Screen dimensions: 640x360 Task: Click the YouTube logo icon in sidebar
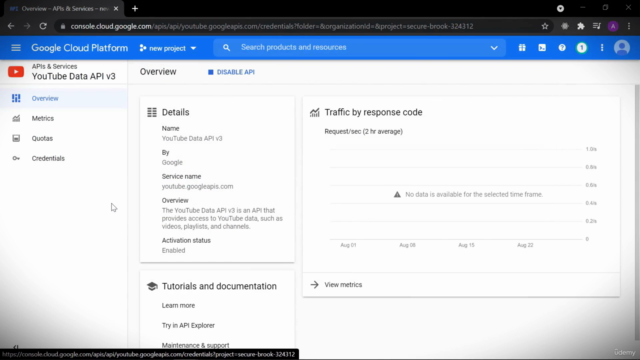point(16,72)
